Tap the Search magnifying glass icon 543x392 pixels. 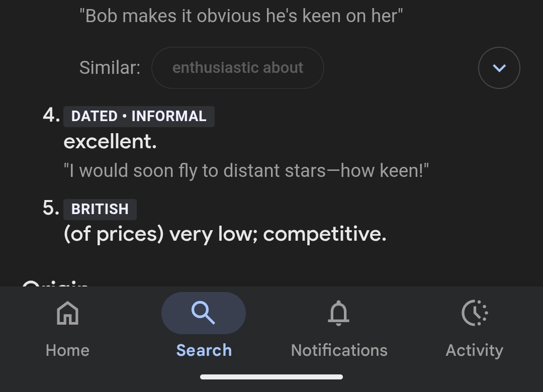pos(204,313)
